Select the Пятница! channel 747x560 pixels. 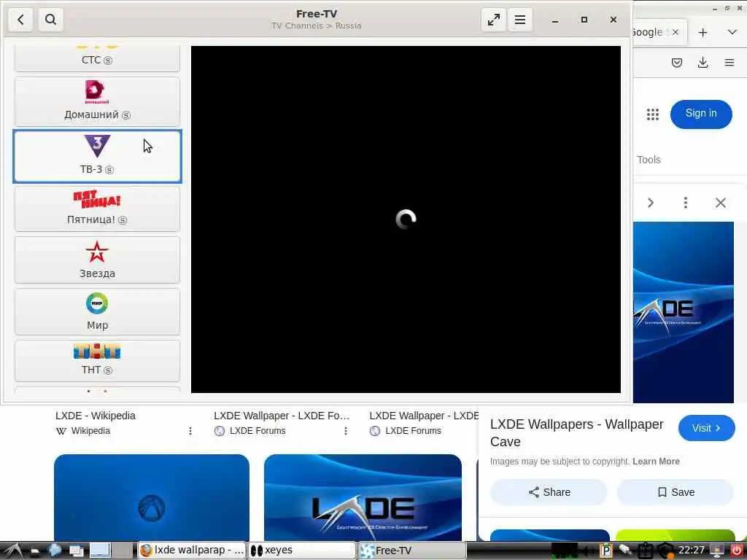(x=97, y=209)
